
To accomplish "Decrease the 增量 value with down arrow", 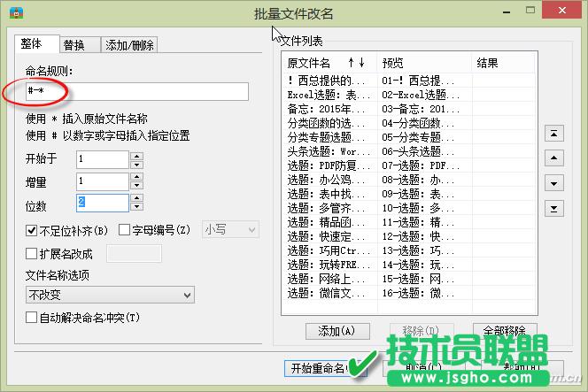I will point(136,186).
